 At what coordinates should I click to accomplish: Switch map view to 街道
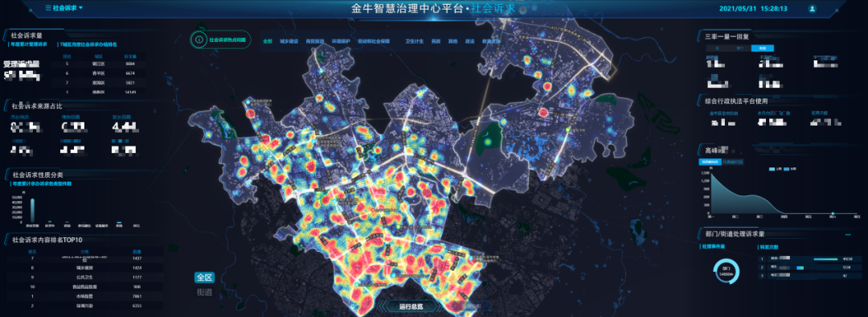204,292
